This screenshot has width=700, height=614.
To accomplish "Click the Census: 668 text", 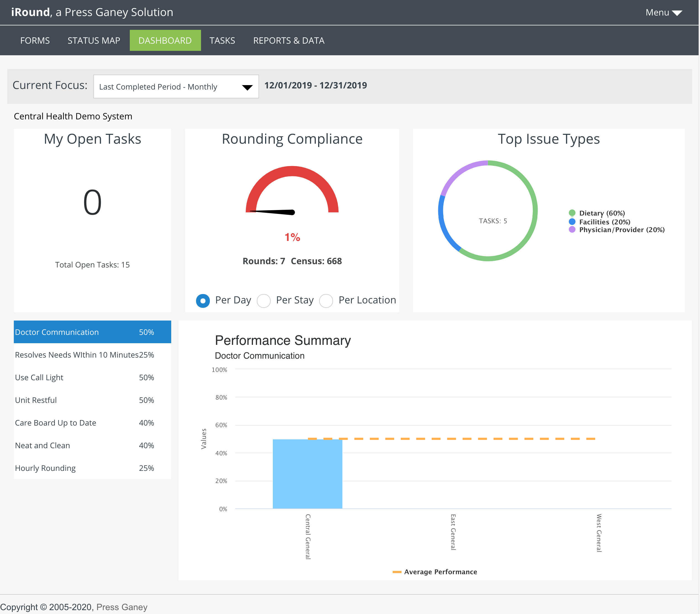I will tap(316, 261).
